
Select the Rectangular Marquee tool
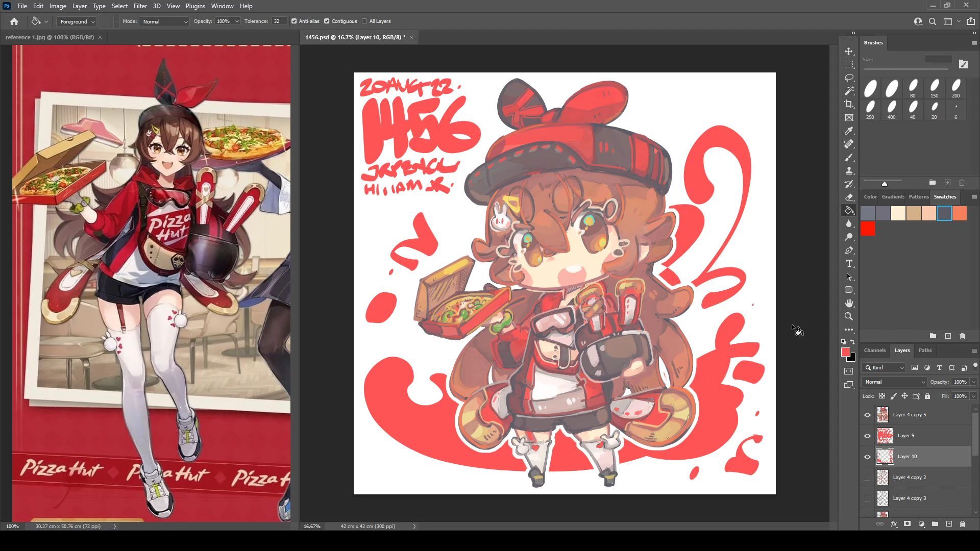849,64
